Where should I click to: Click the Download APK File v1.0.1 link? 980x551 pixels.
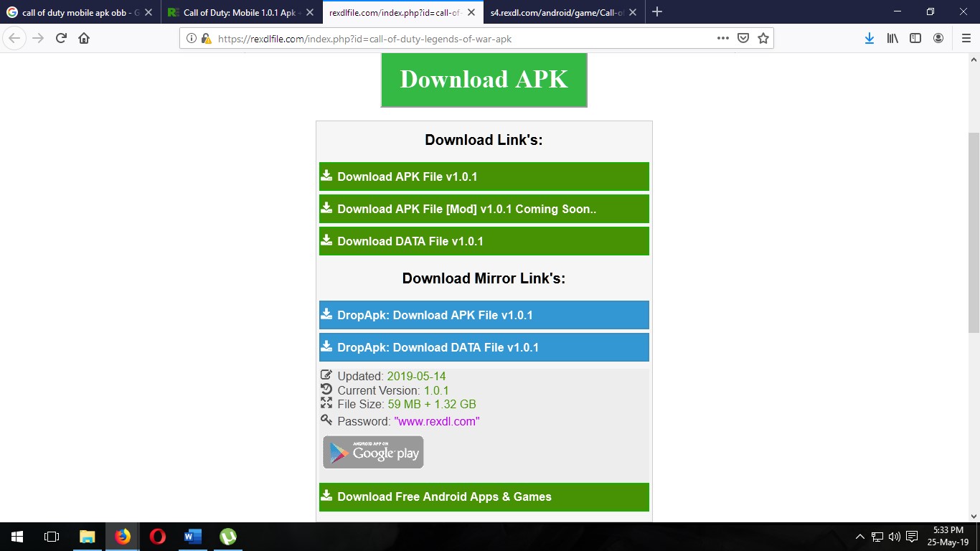[x=484, y=176]
